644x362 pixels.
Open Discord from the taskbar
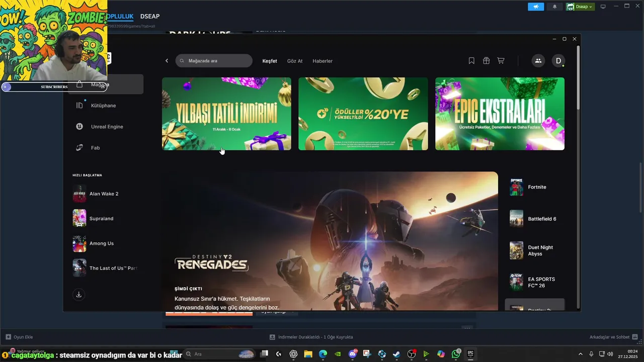pyautogui.click(x=353, y=354)
